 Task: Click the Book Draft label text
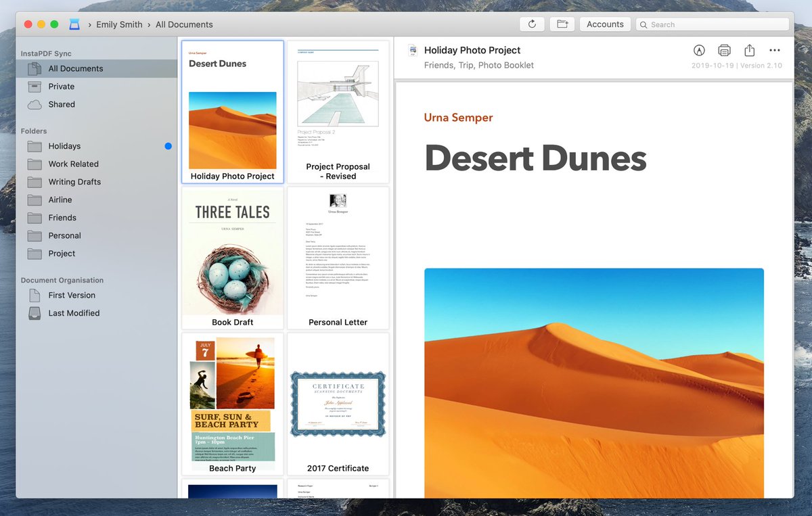click(x=232, y=323)
